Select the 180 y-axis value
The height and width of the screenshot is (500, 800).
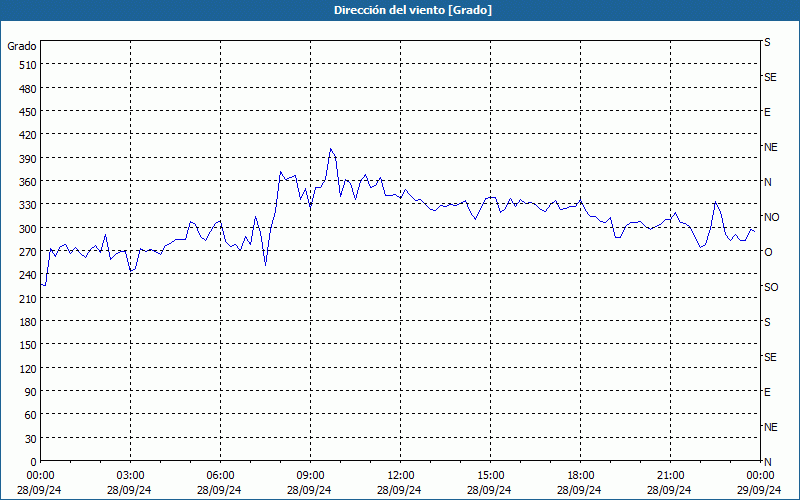[28, 322]
